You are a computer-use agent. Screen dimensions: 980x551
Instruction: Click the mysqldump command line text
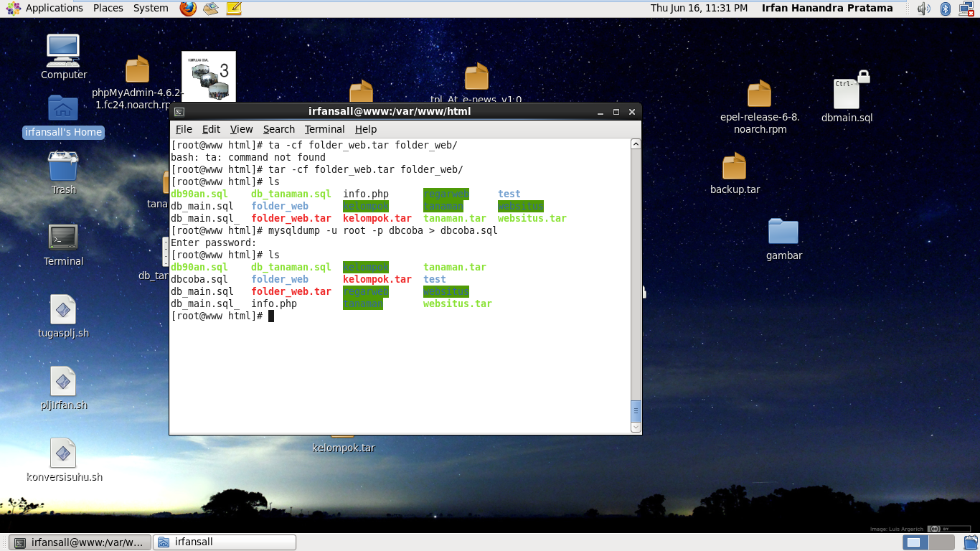[x=382, y=230]
